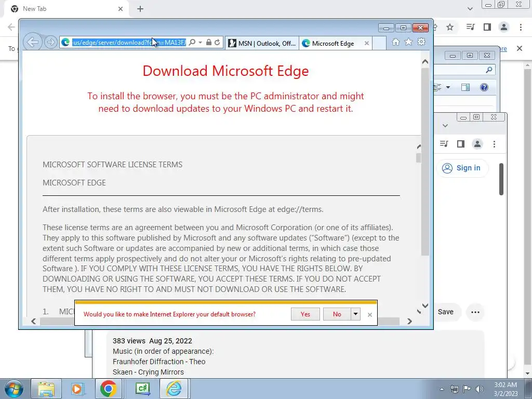The image size is (532, 399).
Task: Open the profile icon in second Chrome window
Action: point(477,144)
